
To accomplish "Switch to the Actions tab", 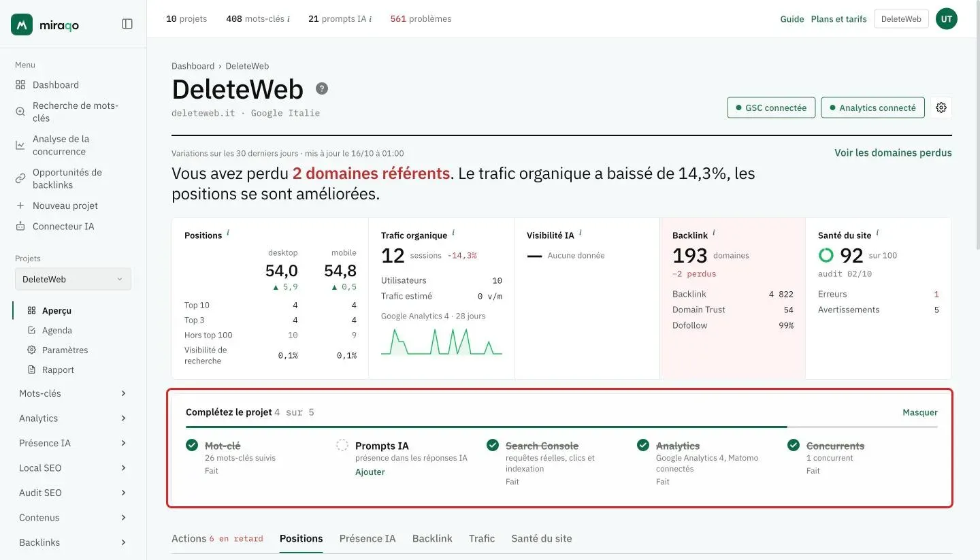I will pyautogui.click(x=217, y=538).
